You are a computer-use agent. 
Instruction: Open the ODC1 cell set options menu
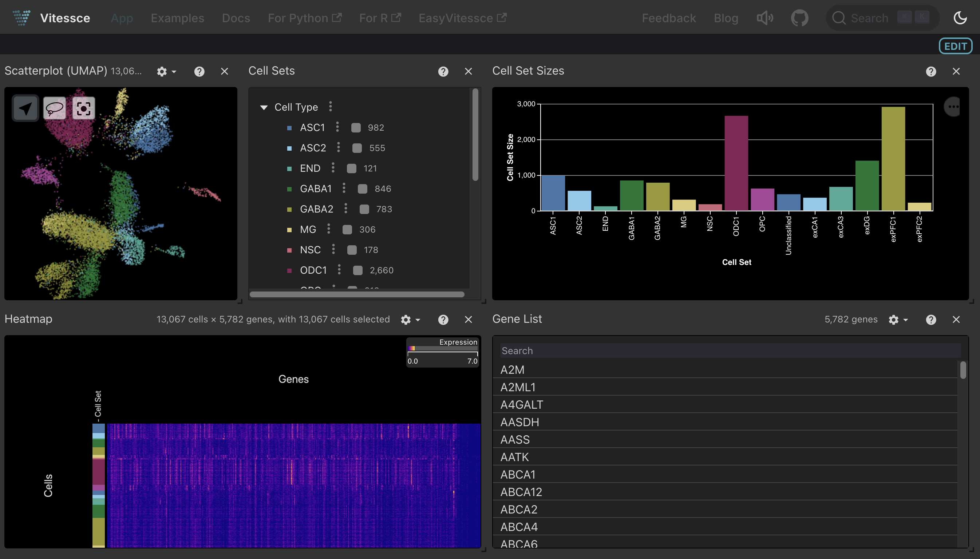339,270
